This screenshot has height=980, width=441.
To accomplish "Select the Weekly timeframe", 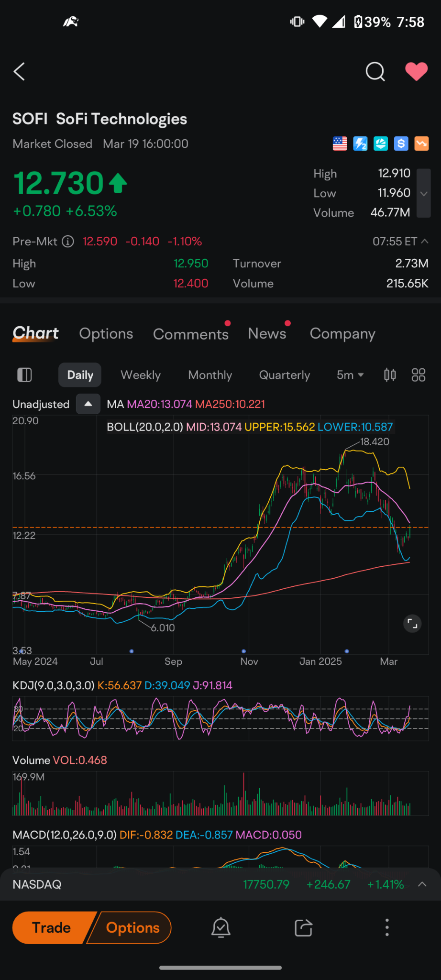I will 141,375.
